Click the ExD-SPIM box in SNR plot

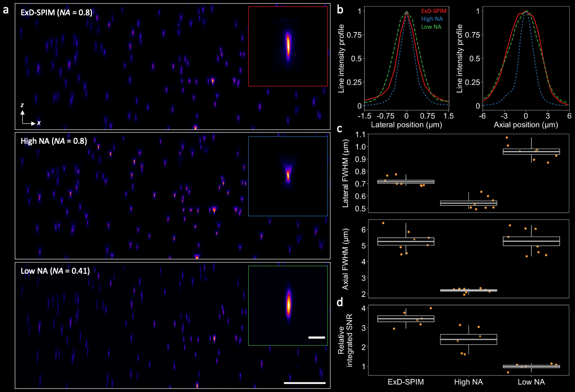pyautogui.click(x=406, y=319)
